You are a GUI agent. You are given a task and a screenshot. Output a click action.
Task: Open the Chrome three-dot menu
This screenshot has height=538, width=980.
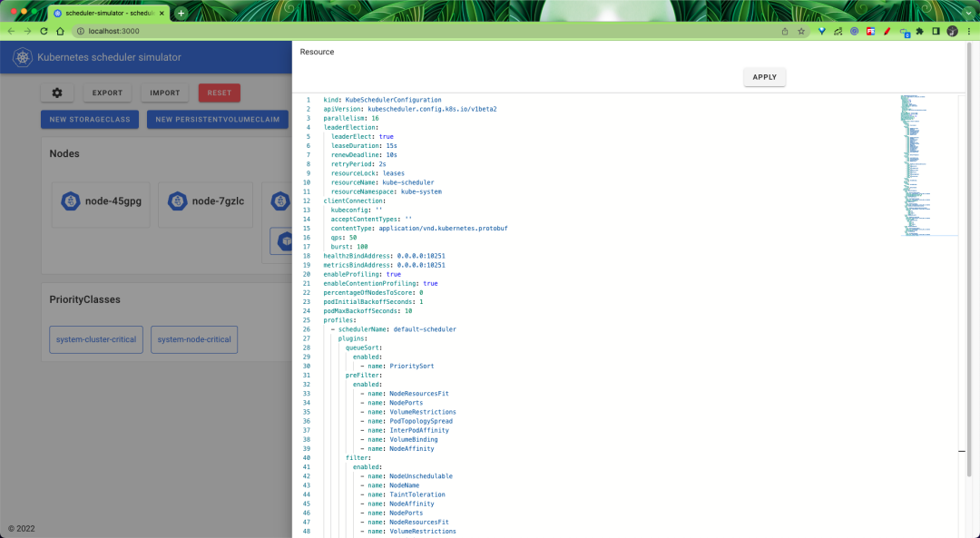(x=970, y=30)
